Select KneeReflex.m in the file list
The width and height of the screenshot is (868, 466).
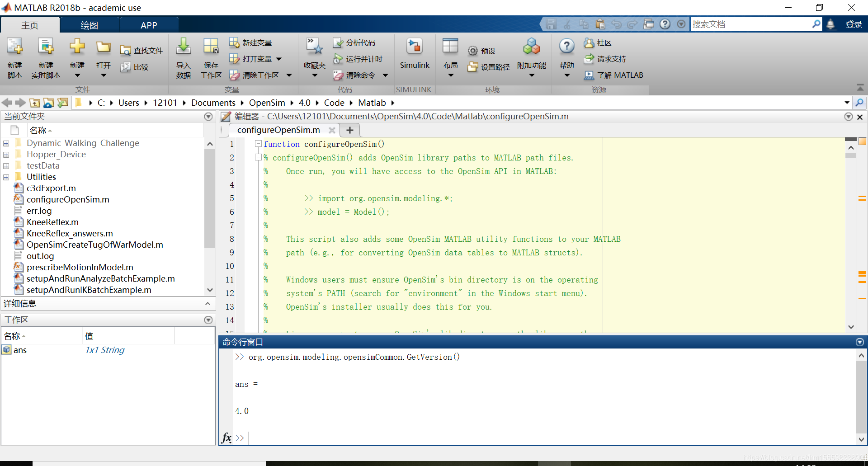[52, 222]
